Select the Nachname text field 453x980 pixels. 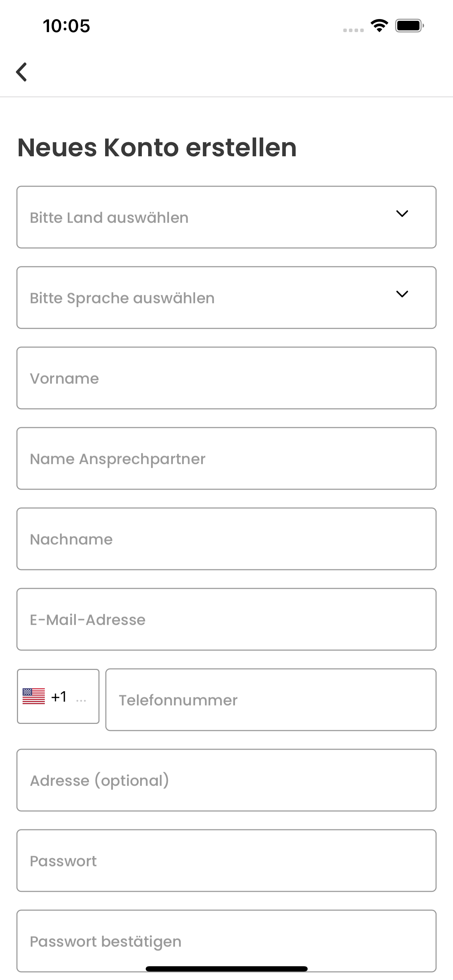click(226, 539)
